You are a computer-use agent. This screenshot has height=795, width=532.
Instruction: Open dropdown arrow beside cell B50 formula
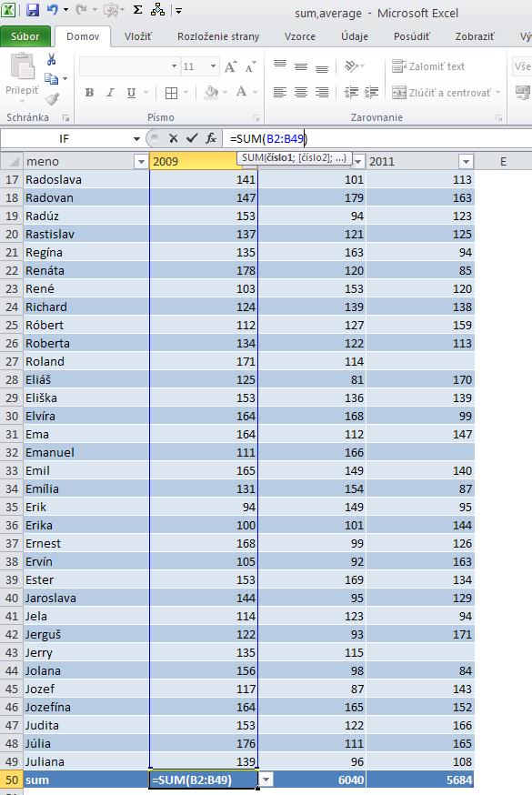pos(266,780)
